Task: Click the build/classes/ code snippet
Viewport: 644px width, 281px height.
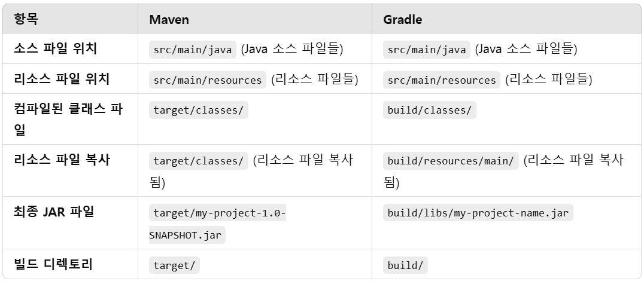Action: coord(430,110)
